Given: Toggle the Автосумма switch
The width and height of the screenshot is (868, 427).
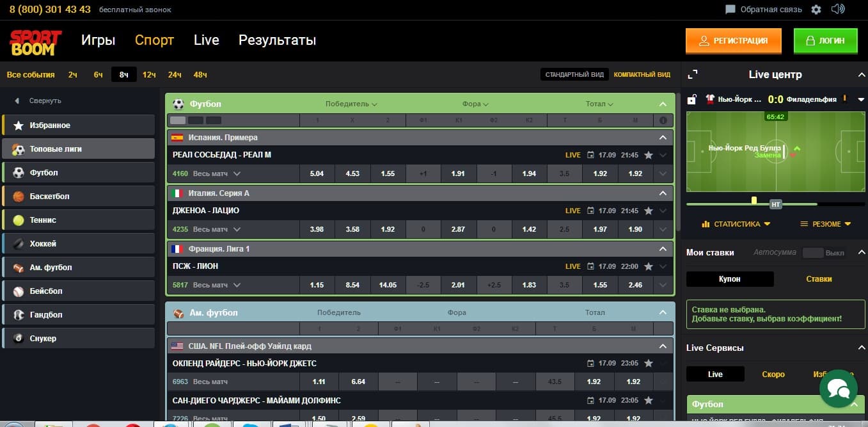Looking at the screenshot, I should coord(813,253).
